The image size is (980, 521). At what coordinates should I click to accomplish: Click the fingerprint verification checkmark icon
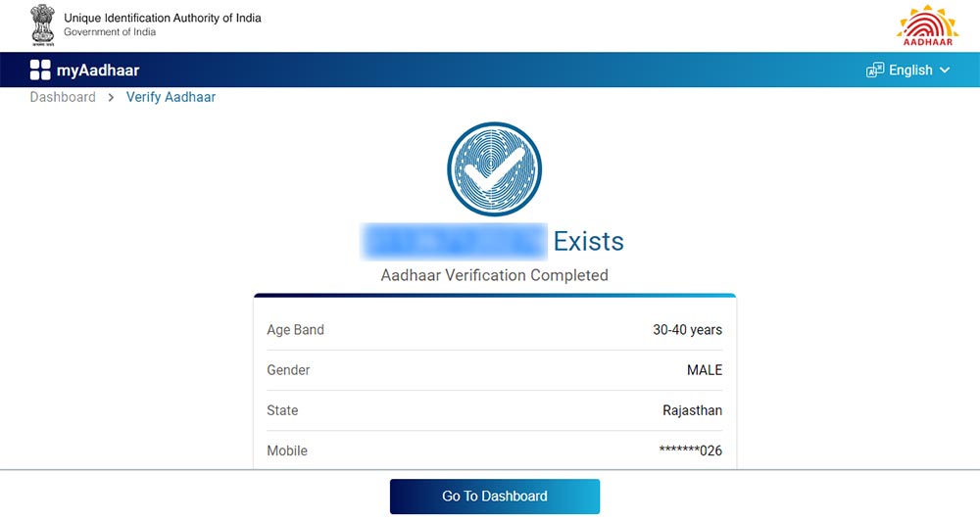(494, 169)
